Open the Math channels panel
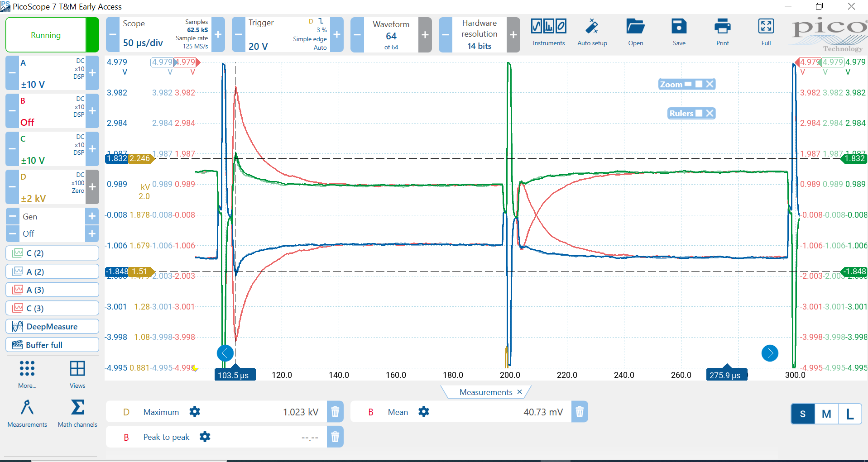 [77, 412]
